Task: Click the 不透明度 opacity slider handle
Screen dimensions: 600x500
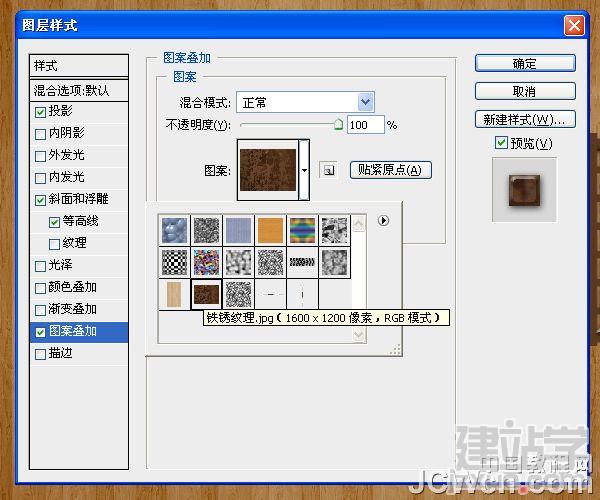Action: pyautogui.click(x=338, y=124)
